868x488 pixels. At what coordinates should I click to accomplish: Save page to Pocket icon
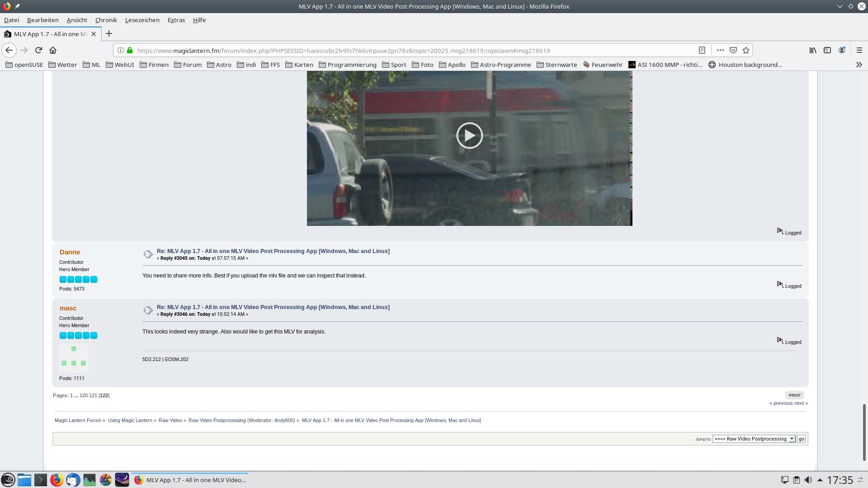tap(733, 50)
